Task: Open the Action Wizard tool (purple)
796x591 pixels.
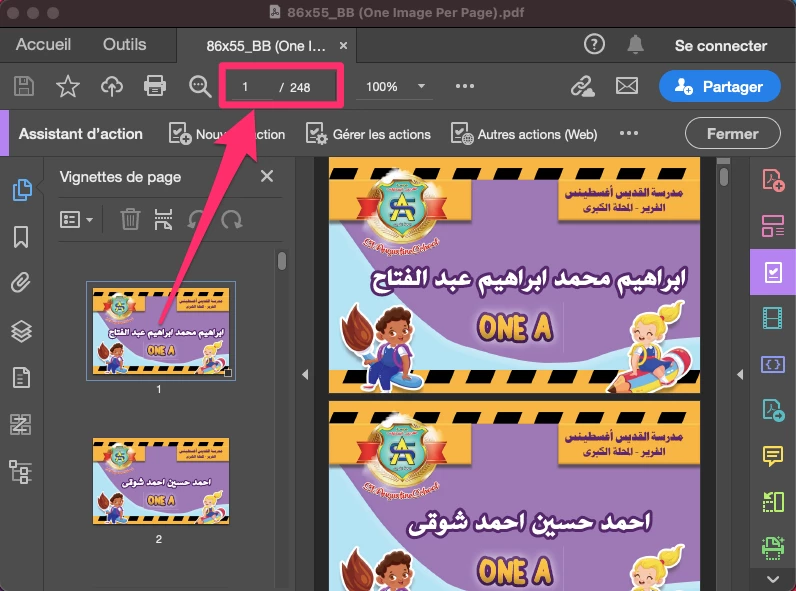Action: [773, 272]
